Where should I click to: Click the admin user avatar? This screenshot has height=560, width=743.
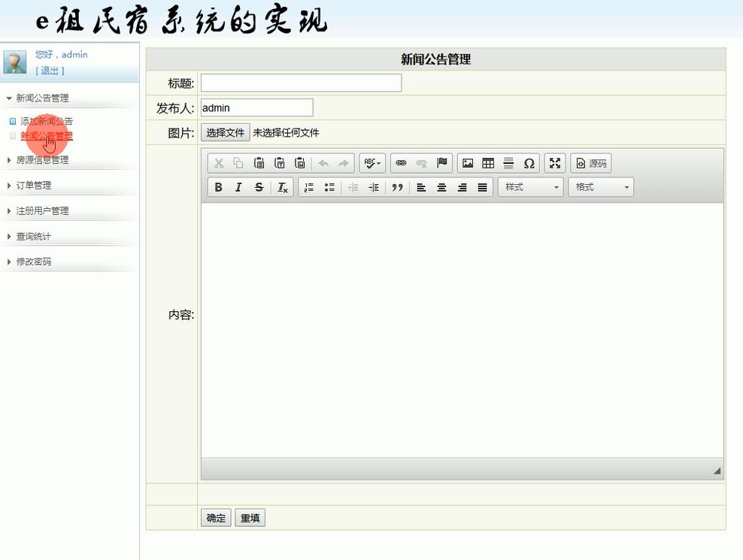coord(15,62)
